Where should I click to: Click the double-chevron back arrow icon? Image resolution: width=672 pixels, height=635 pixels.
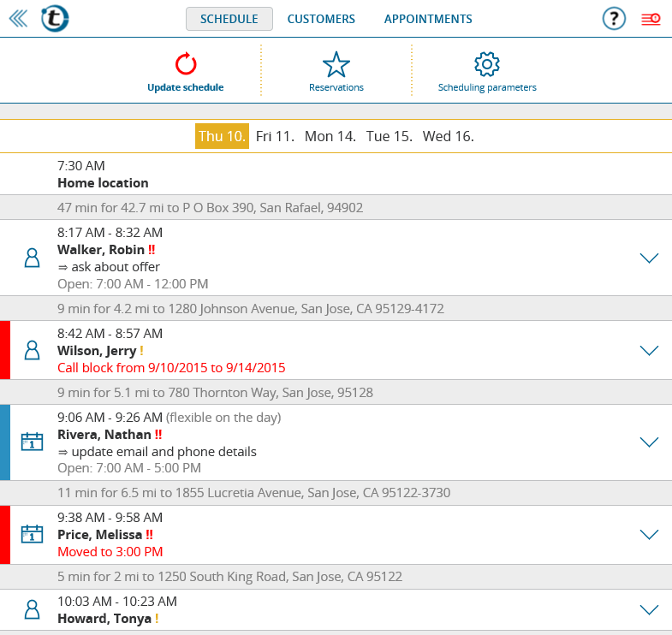point(18,19)
